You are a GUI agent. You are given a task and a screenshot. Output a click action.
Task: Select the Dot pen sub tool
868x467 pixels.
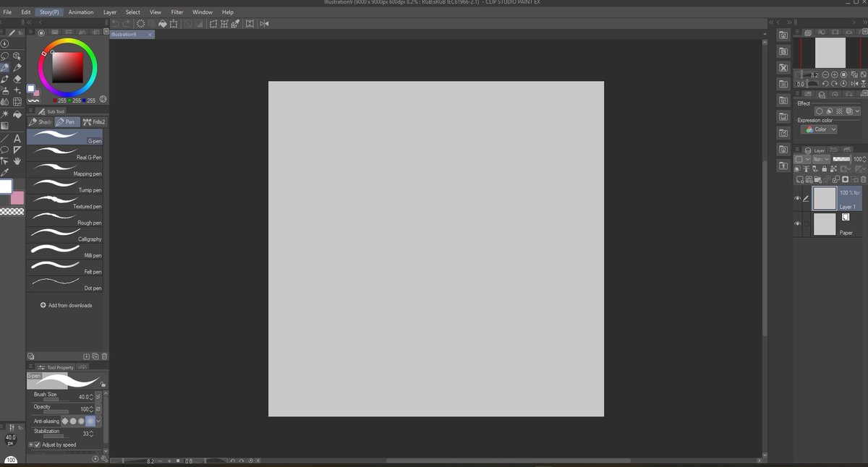tap(65, 283)
